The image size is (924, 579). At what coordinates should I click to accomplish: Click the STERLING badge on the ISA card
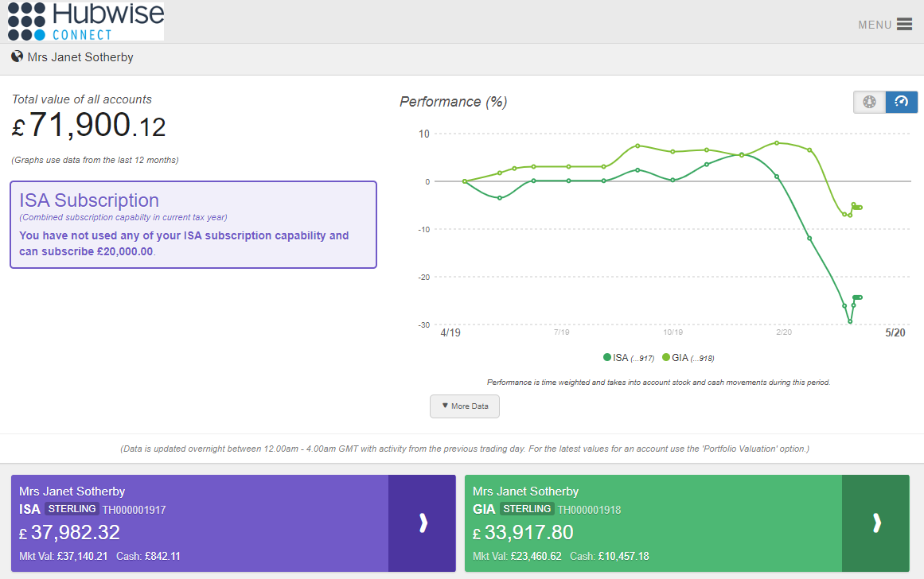(72, 509)
